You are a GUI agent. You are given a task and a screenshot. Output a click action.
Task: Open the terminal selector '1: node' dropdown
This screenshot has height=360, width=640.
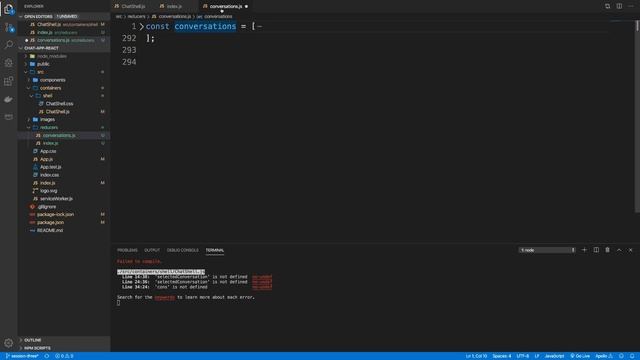547,250
